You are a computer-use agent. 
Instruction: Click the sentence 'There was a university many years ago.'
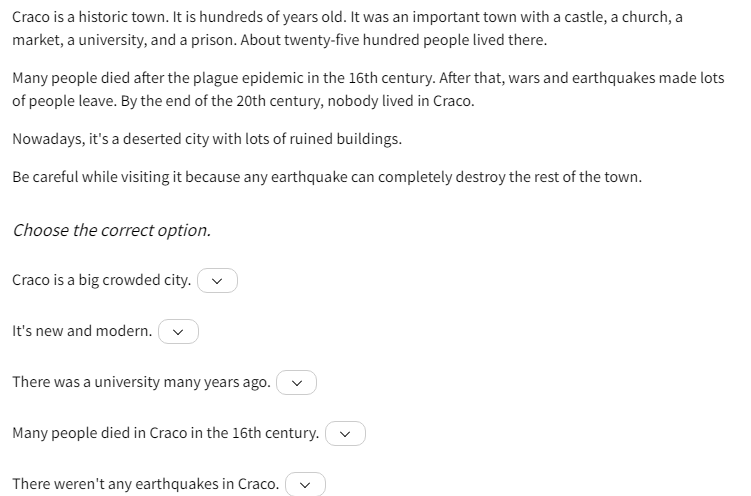coord(141,382)
